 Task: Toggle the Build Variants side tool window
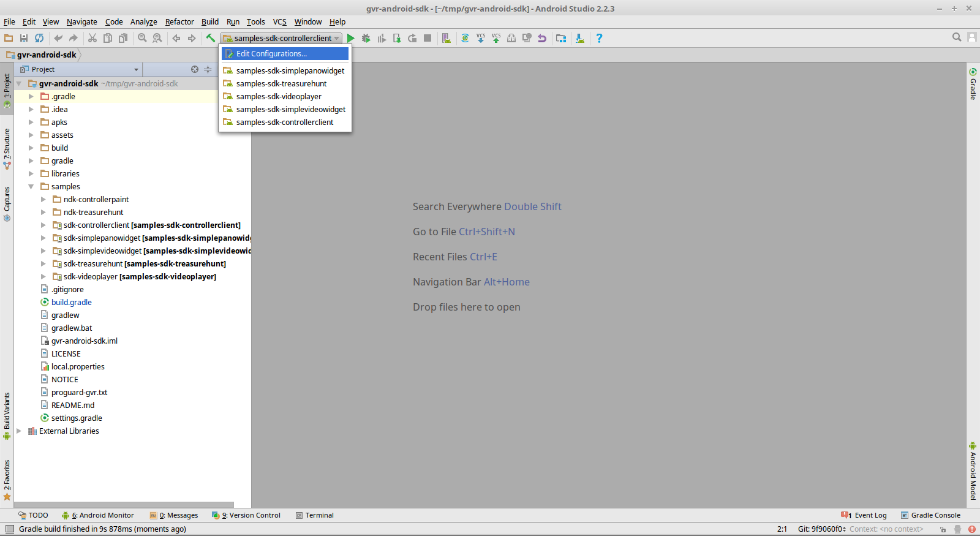[7, 416]
